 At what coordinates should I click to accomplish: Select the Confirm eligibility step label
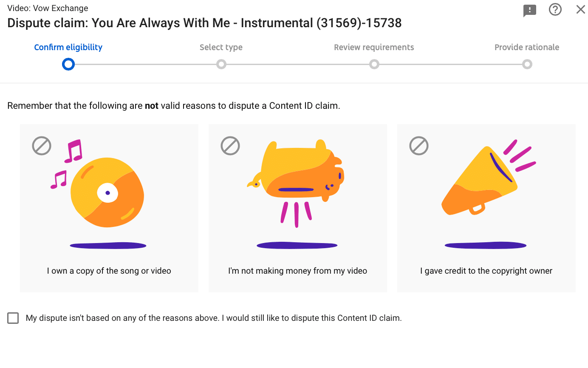(68, 47)
